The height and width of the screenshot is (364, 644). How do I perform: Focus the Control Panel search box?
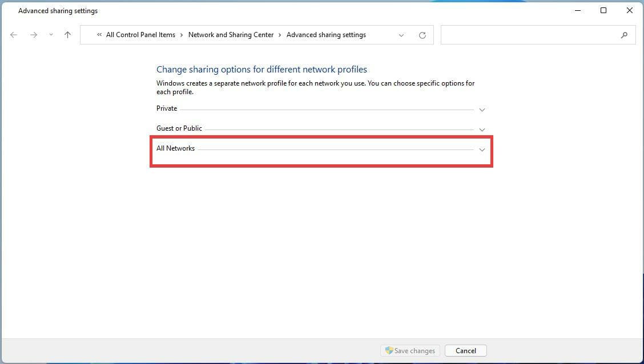point(531,35)
